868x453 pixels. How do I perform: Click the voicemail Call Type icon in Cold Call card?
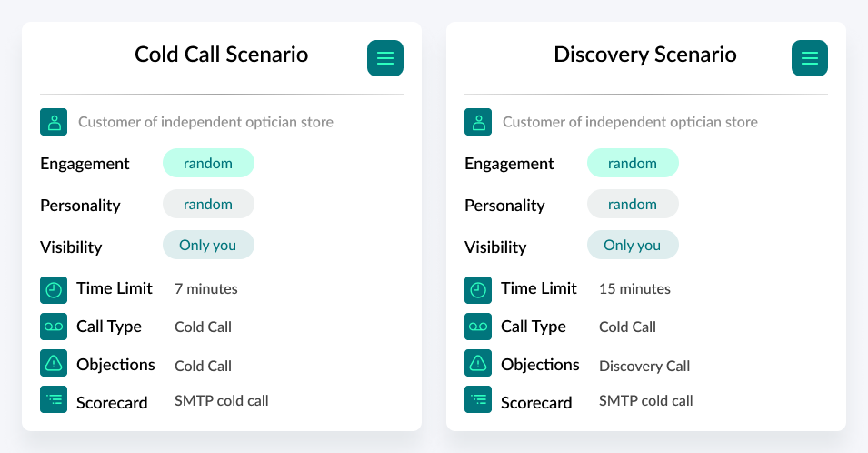[x=54, y=327]
